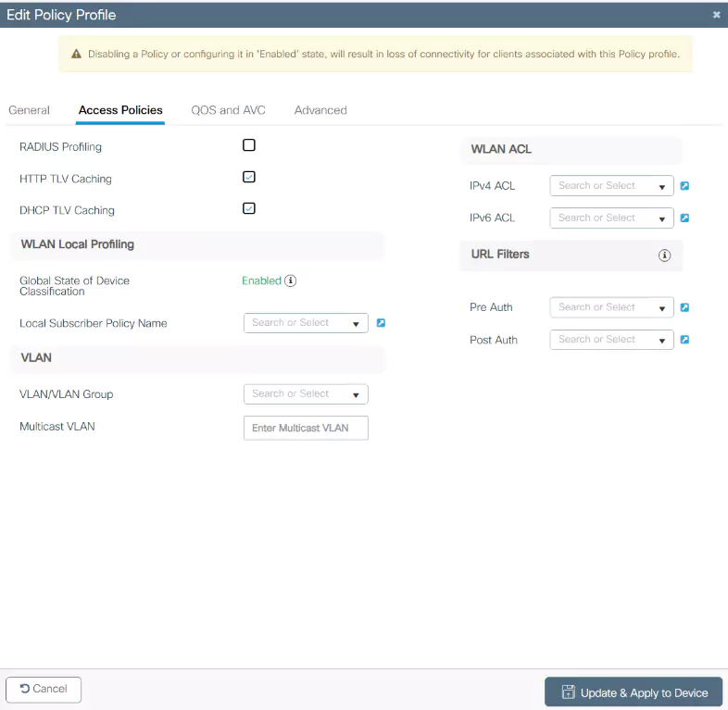Open the IPv4 ACL dropdown
728x710 pixels.
pyautogui.click(x=611, y=186)
